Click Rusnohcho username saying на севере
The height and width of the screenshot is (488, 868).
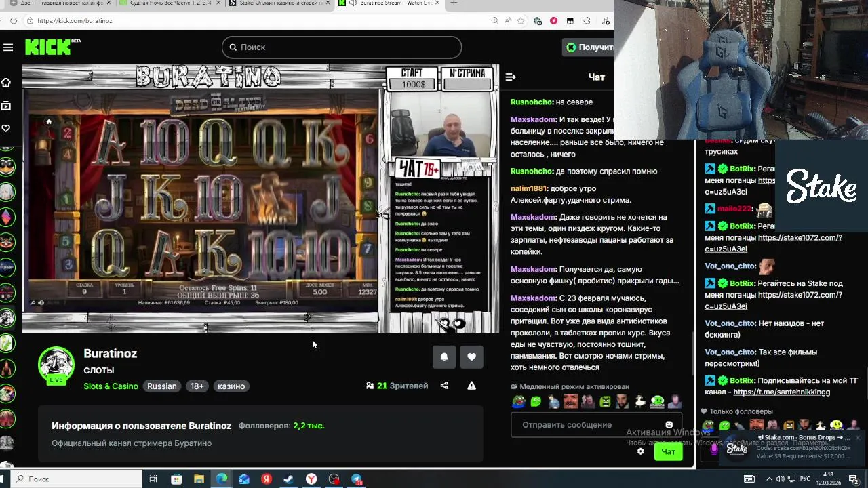click(532, 102)
